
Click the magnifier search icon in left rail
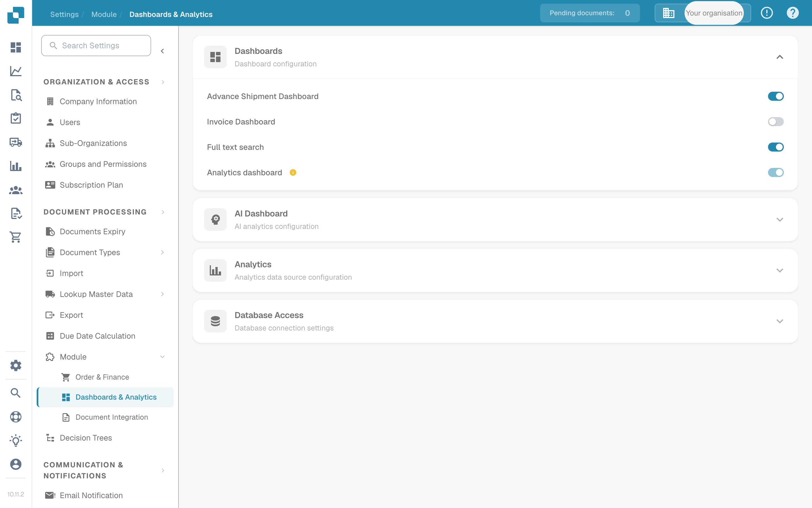pos(16,393)
